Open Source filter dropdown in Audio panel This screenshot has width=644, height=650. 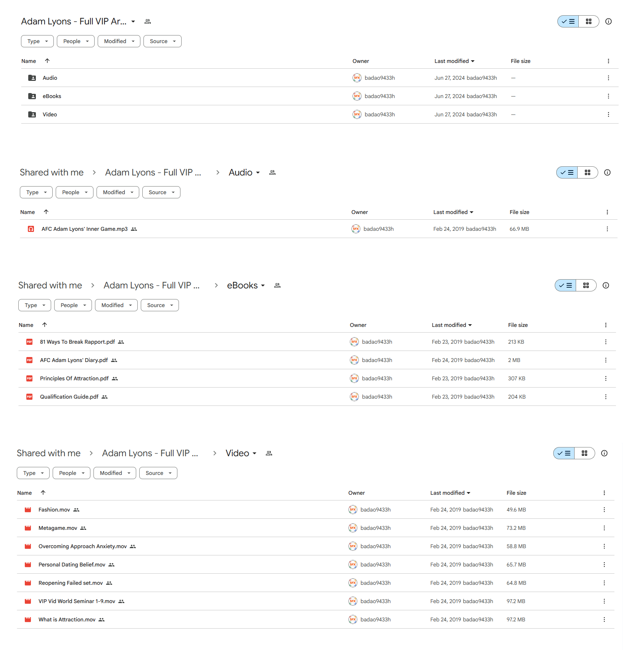(161, 192)
